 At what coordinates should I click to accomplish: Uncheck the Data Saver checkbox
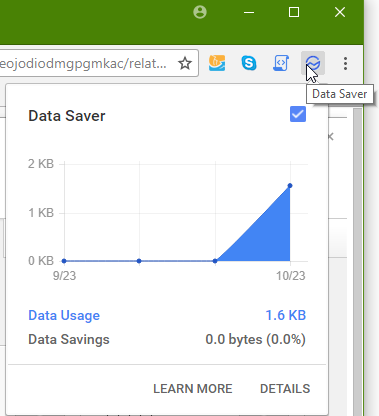pos(298,114)
